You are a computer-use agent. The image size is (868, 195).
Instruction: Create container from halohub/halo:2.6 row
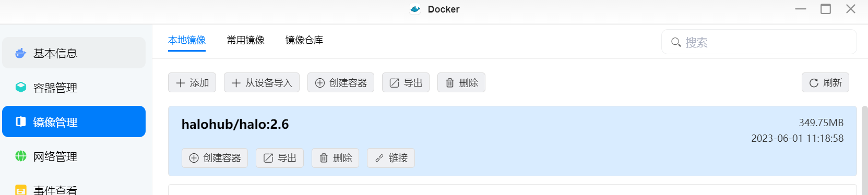click(215, 158)
